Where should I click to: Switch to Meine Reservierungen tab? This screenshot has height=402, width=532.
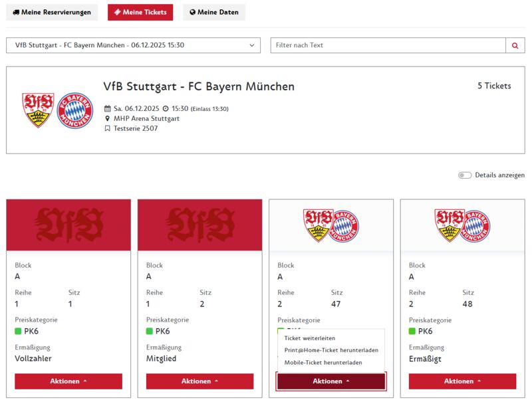click(52, 13)
